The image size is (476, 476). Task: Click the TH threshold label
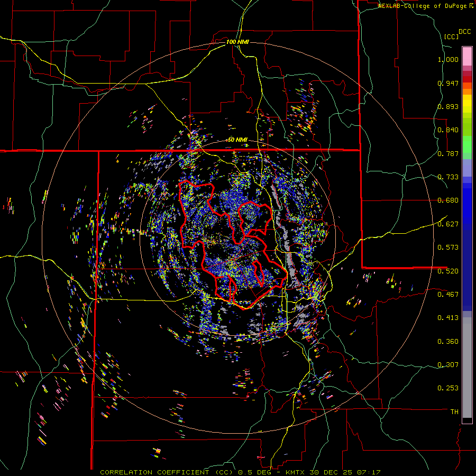coord(454,412)
